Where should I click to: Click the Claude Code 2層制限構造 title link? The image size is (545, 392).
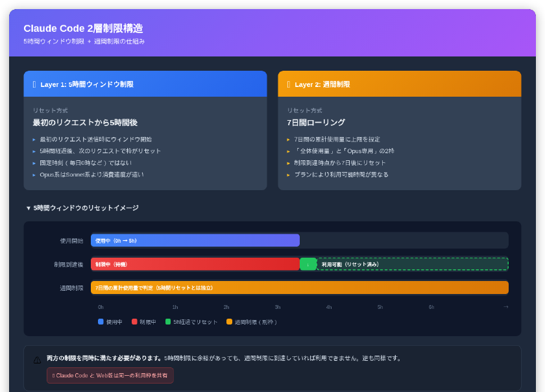click(83, 28)
